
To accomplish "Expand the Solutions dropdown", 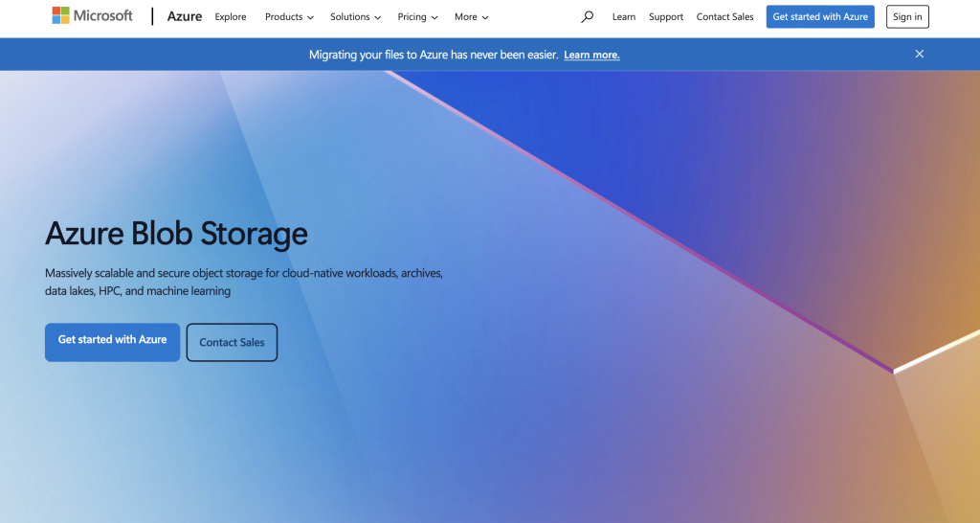I will (356, 17).
